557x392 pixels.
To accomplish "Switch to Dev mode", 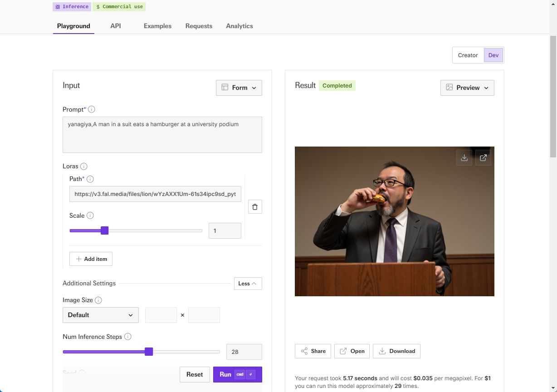I will [x=493, y=55].
